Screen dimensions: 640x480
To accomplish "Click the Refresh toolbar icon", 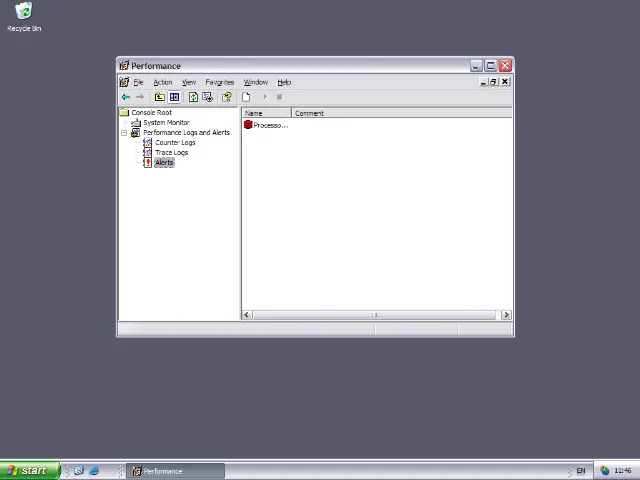I will [193, 97].
